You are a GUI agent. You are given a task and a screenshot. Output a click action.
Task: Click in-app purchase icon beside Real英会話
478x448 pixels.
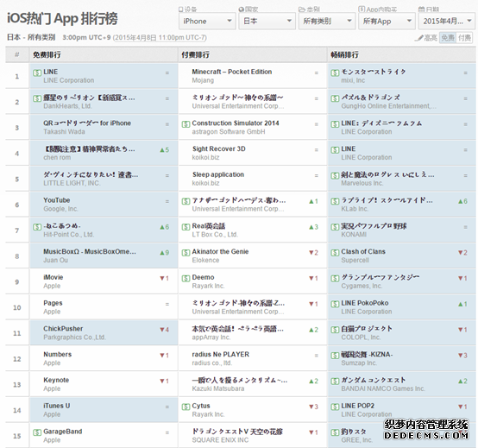[x=186, y=227]
